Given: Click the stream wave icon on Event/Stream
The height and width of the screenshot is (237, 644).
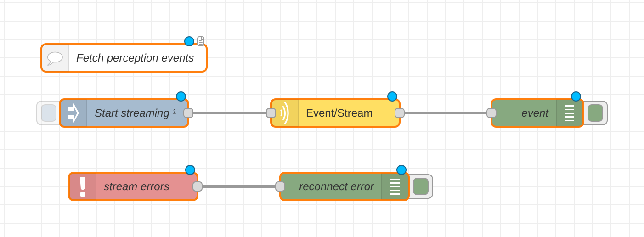Looking at the screenshot, I should point(285,113).
